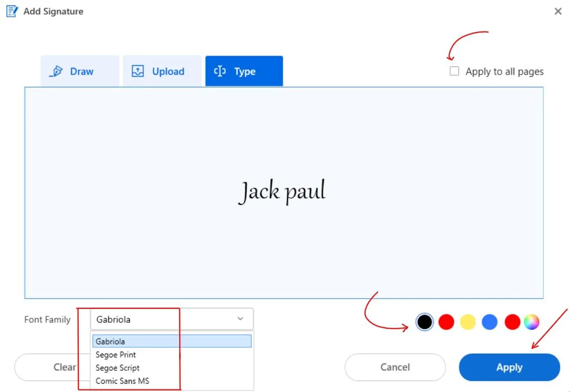Collapse the Font Family dropdown using its chevron
The image size is (570, 392).
240,319
